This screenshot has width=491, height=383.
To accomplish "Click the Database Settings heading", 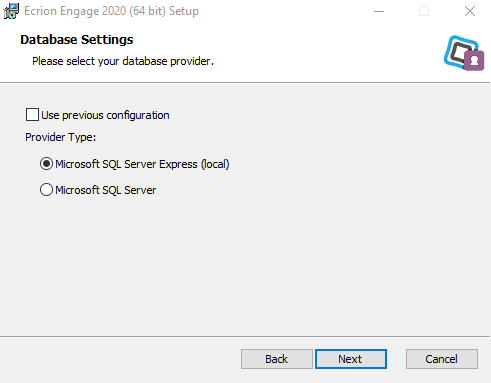I will pyautogui.click(x=77, y=40).
